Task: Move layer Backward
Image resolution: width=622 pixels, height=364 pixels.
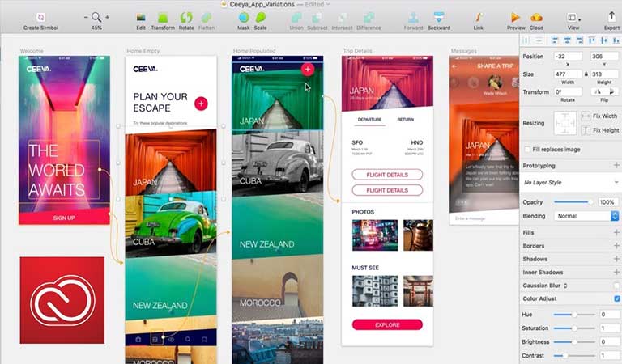Action: (x=439, y=18)
